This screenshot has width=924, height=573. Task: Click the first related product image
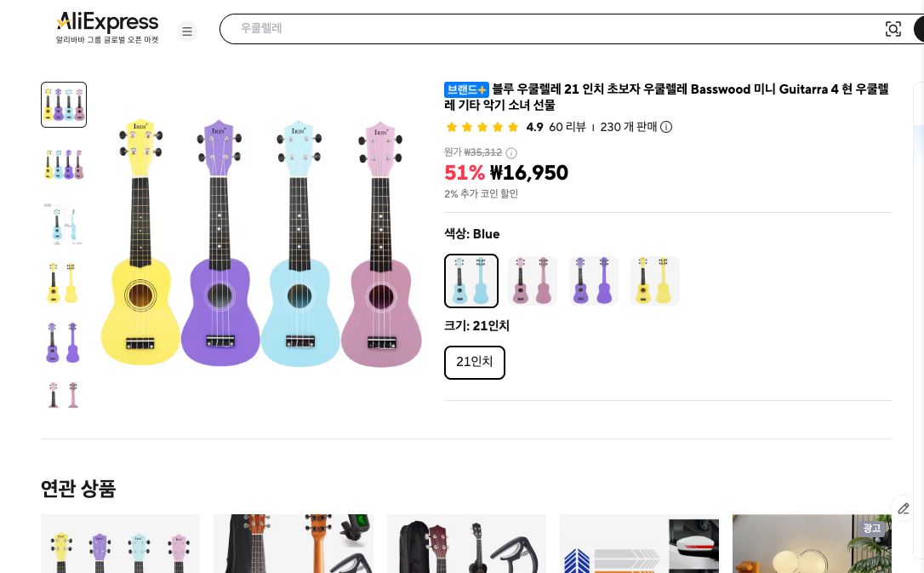tap(120, 543)
